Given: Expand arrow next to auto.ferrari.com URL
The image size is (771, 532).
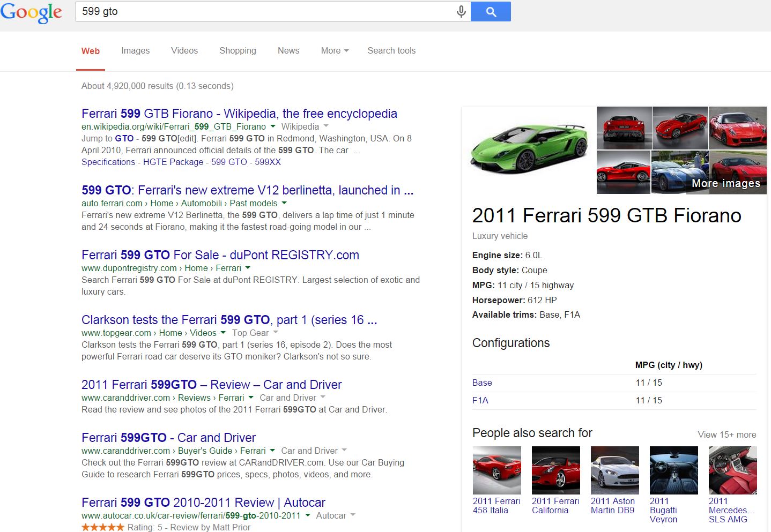Looking at the screenshot, I should click(x=284, y=203).
